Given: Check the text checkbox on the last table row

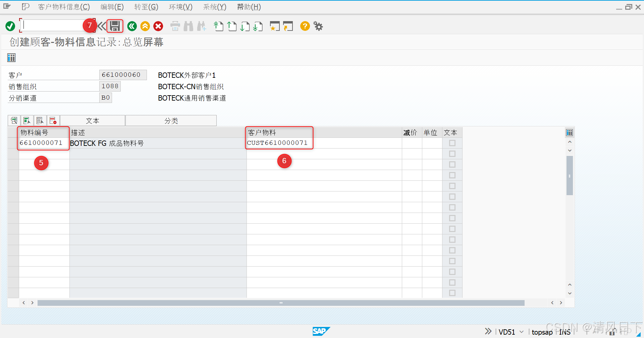Looking at the screenshot, I should pos(452,293).
